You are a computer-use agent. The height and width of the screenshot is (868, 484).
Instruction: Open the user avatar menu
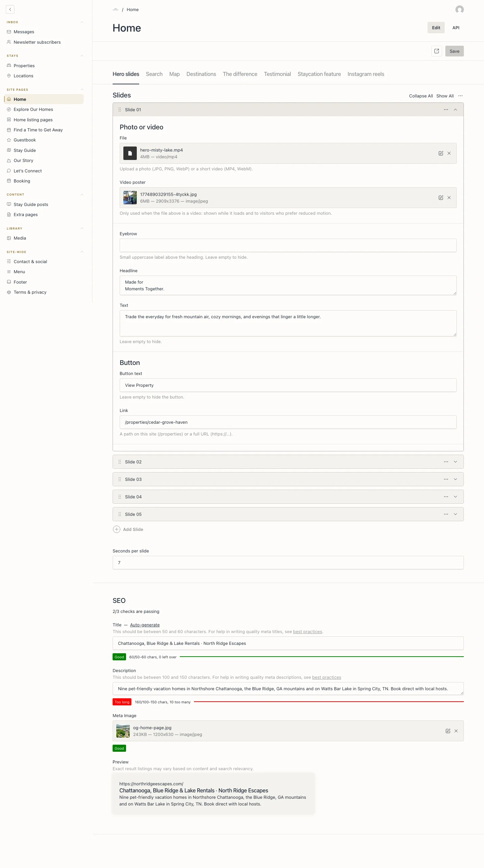(x=459, y=9)
